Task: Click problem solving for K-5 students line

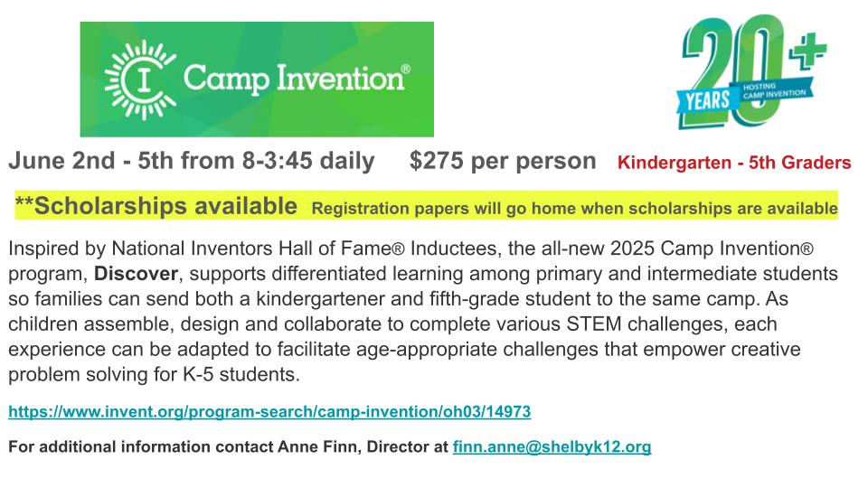Action: 154,374
